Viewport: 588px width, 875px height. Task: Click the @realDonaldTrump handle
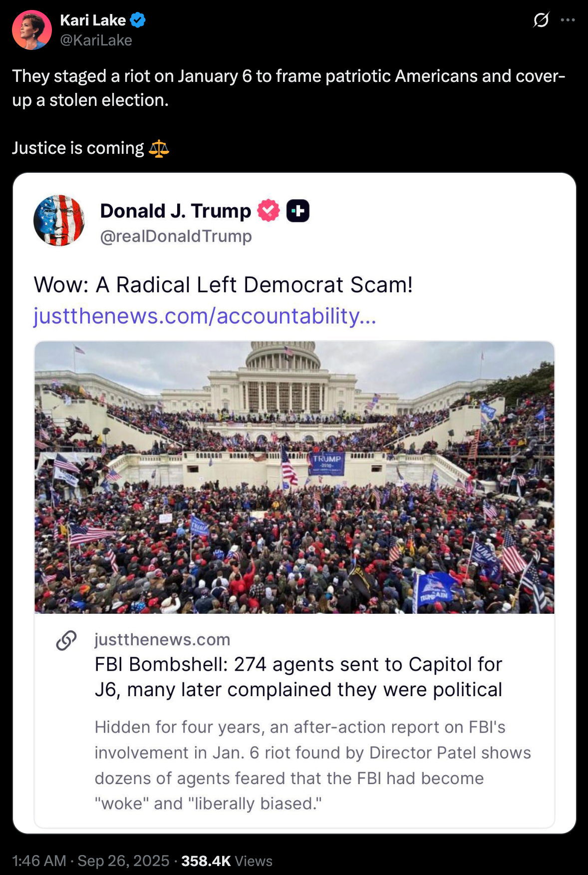176,236
